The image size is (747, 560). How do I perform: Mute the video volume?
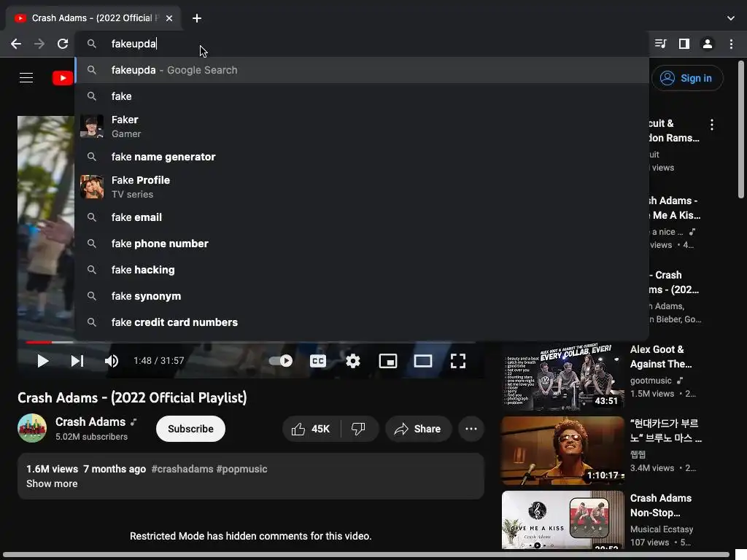[112, 361]
